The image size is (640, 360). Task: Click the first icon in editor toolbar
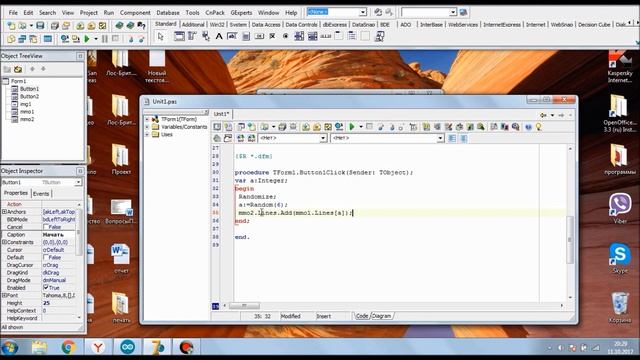point(217,127)
